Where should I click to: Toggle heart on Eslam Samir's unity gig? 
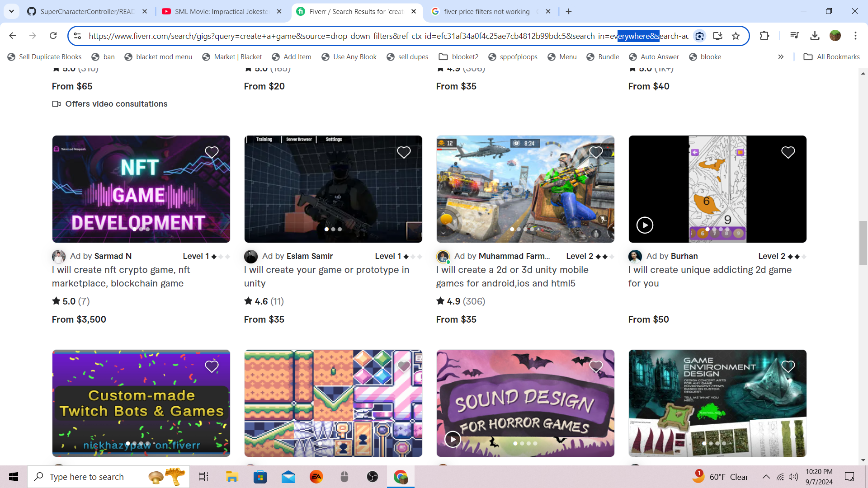point(404,153)
